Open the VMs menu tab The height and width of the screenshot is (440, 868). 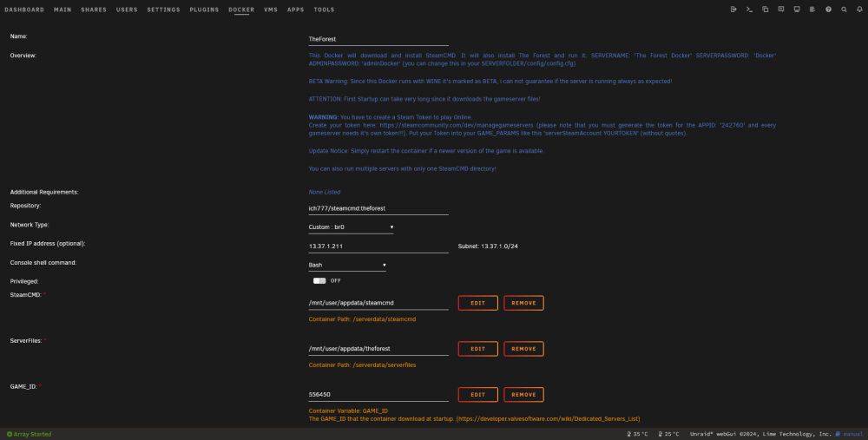tap(271, 10)
